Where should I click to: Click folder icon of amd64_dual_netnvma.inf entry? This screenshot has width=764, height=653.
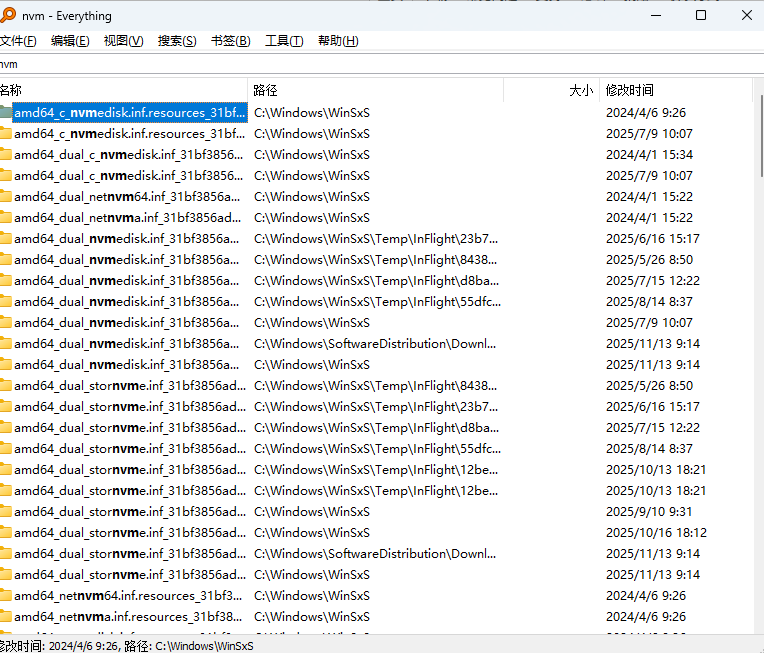pos(5,218)
